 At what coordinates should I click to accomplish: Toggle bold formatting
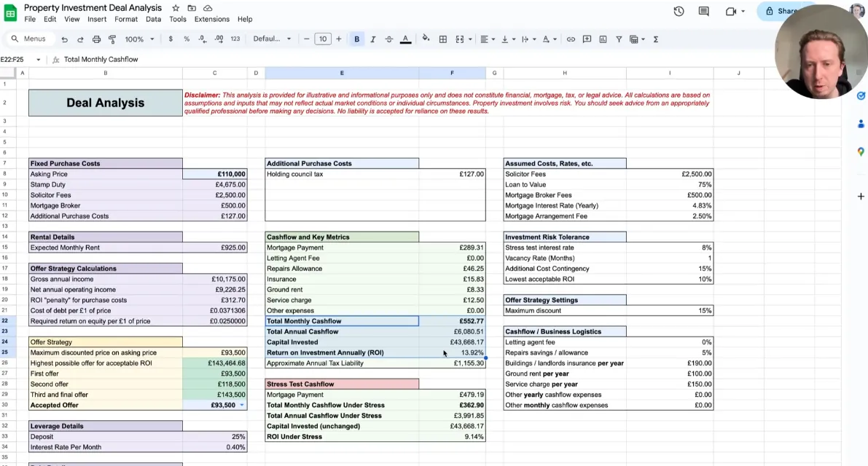pyautogui.click(x=356, y=39)
